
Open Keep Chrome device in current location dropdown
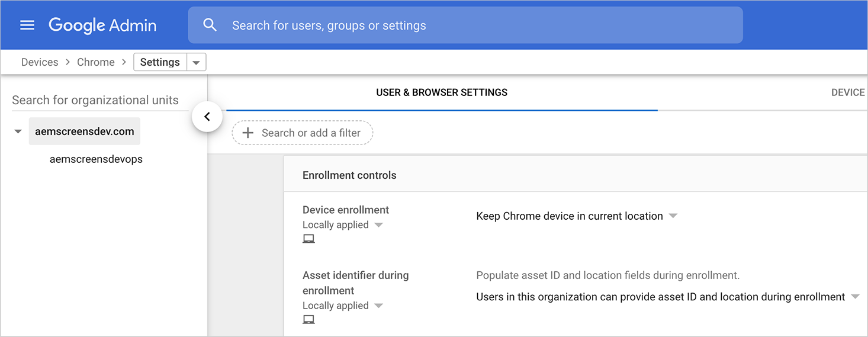673,216
